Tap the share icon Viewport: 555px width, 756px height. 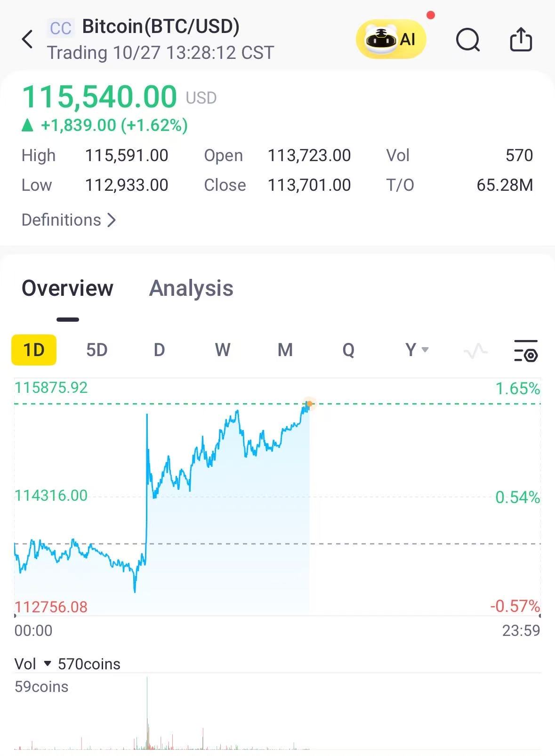[521, 39]
